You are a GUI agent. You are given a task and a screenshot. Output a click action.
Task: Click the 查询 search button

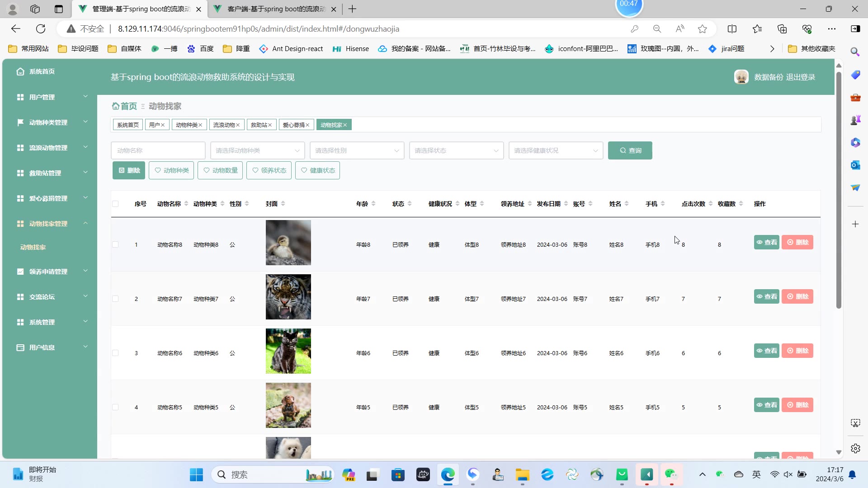coord(630,150)
